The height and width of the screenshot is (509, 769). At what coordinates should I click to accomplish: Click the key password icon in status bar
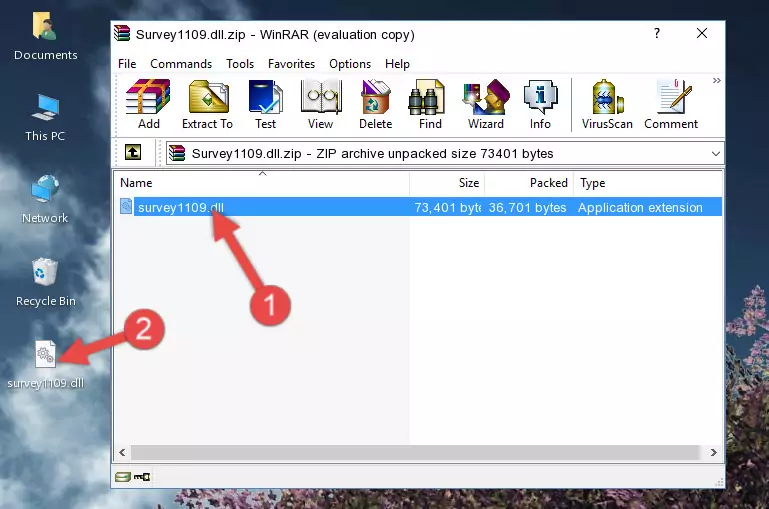(142, 476)
